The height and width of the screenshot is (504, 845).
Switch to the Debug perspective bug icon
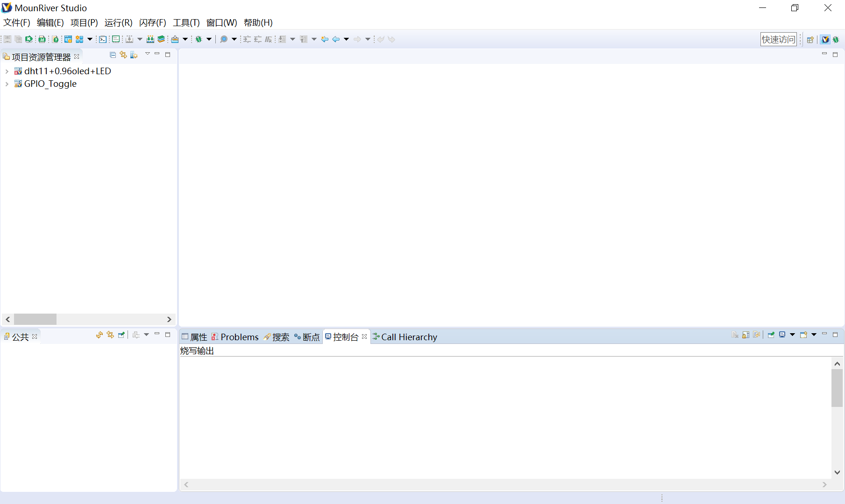836,40
